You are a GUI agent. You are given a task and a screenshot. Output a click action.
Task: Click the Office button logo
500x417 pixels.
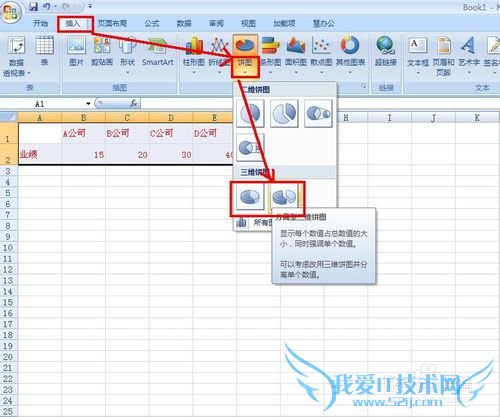click(x=10, y=13)
